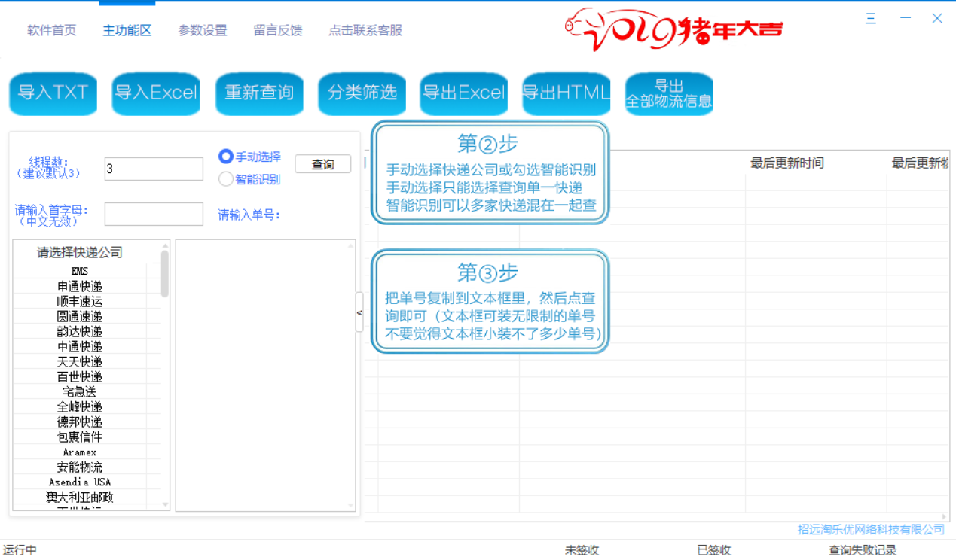Click the 导入TXT button
Screen dimensions: 956x560
tap(53, 93)
